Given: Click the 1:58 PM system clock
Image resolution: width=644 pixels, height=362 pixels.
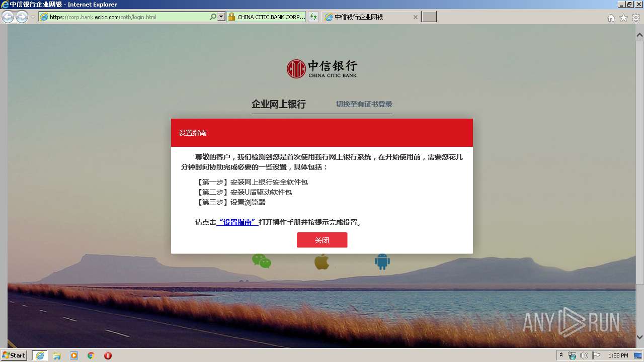Looking at the screenshot, I should click(618, 355).
